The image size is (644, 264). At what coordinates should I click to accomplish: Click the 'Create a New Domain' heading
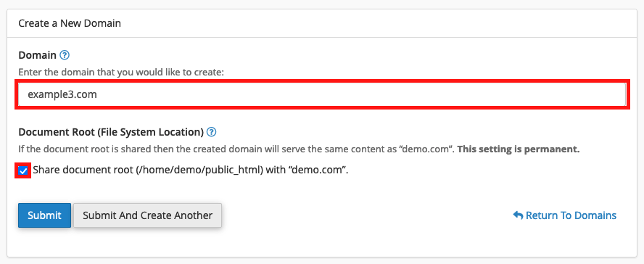click(x=70, y=23)
